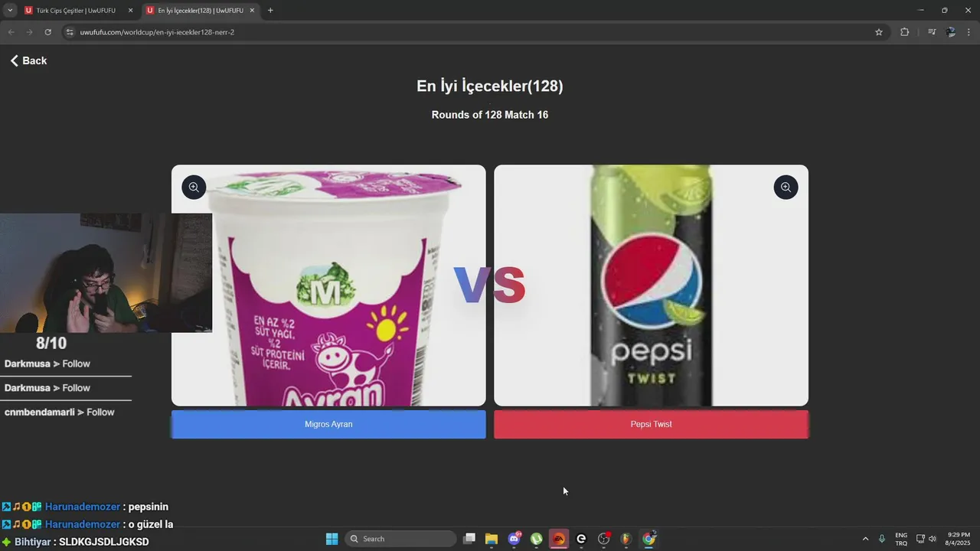Viewport: 980px width, 551px height.
Task: Open FL Studio from the taskbar
Action: click(x=626, y=539)
